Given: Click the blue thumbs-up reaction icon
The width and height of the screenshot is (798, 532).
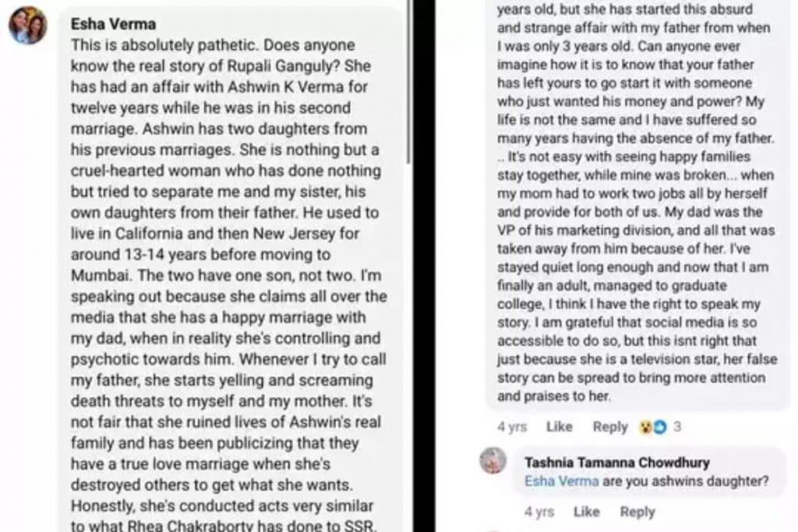Looking at the screenshot, I should coord(659,427).
